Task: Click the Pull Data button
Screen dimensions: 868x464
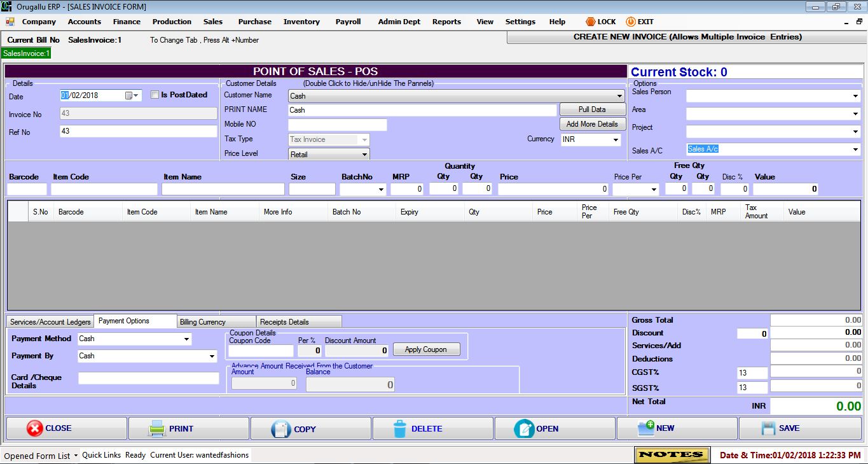Action: click(x=592, y=109)
